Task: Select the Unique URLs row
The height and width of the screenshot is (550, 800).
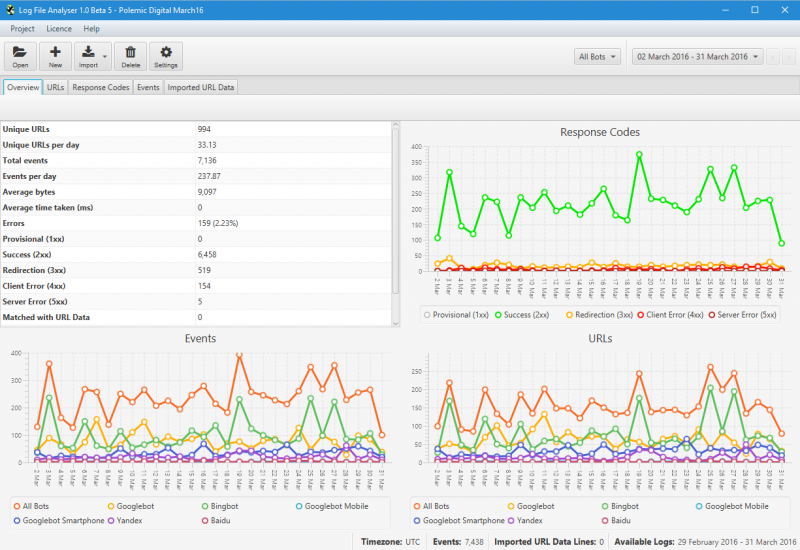Action: (196, 129)
